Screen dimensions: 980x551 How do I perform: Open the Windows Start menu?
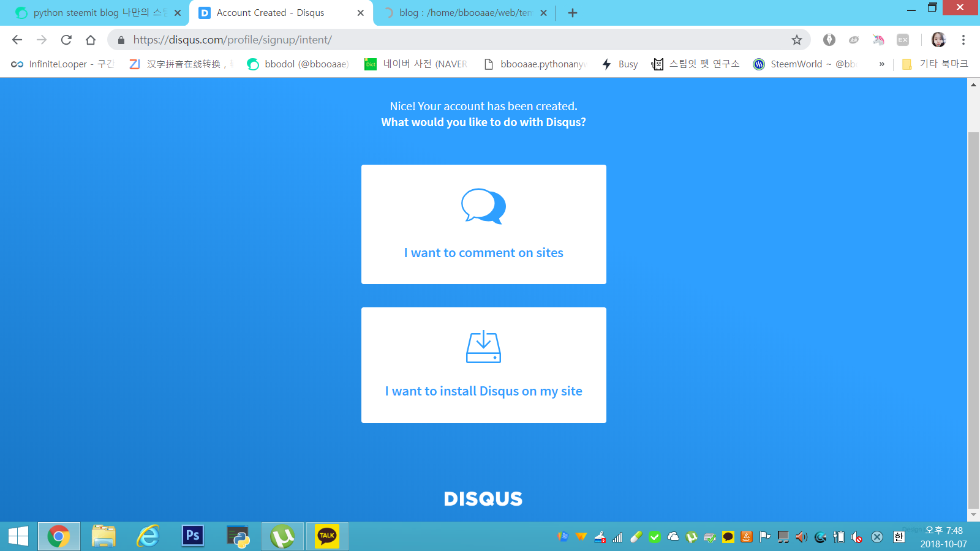(x=18, y=536)
